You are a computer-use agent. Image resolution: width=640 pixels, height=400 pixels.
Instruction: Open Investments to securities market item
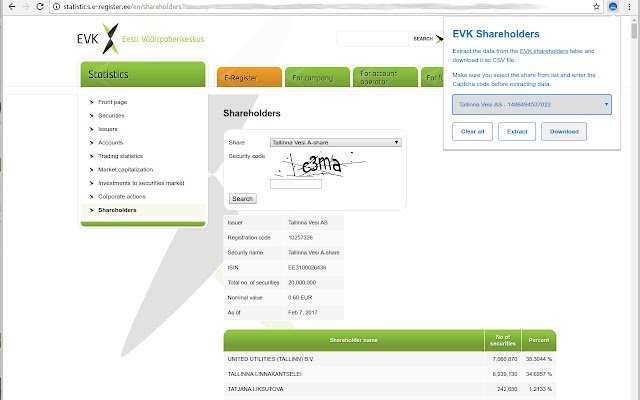141,183
